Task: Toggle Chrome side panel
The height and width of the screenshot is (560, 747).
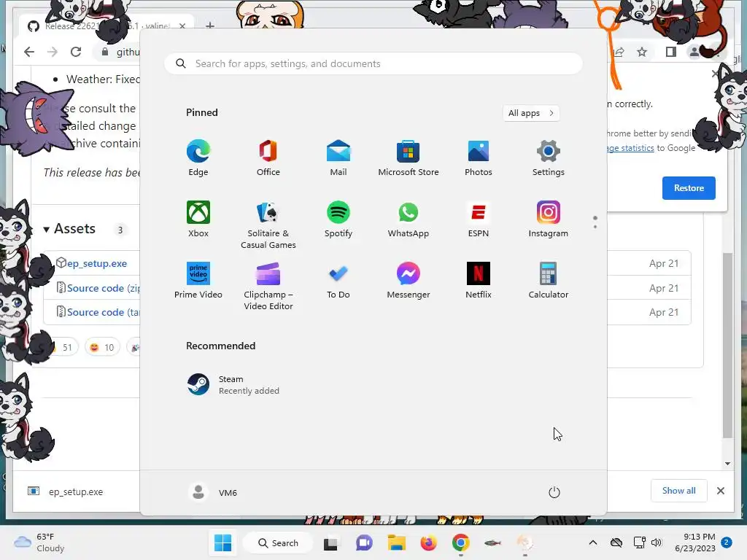Action: pos(671,52)
